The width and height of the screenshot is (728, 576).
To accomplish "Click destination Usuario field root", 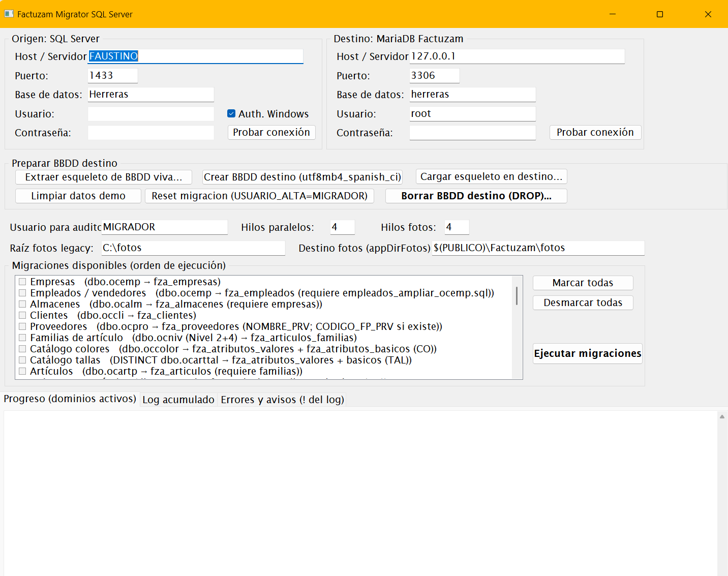I will (x=473, y=113).
